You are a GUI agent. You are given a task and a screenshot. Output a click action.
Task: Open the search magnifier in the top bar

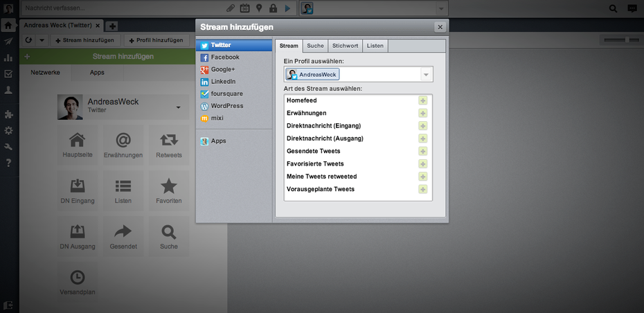click(613, 8)
